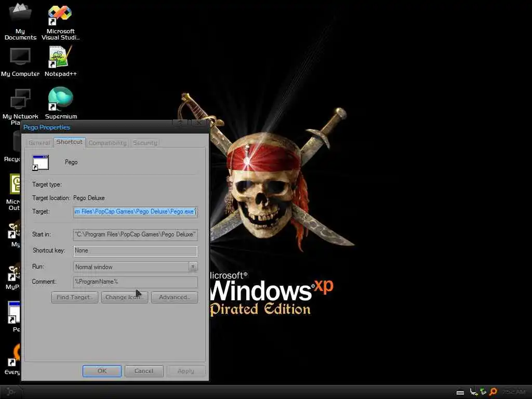Close the Pego Properties dialog
The width and height of the screenshot is (532, 399).
click(x=199, y=124)
